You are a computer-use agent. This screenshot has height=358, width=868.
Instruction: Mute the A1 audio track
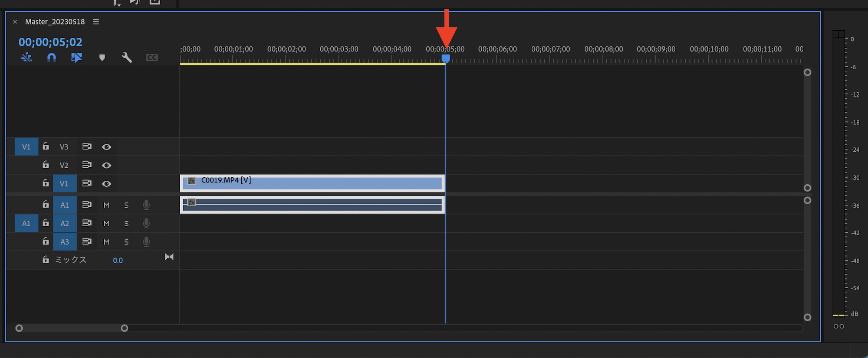coord(106,205)
